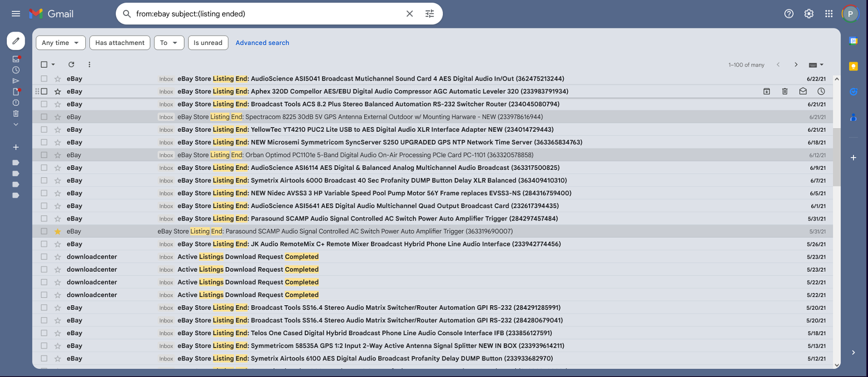This screenshot has height=377, width=868.
Task: Open the select-all checkbox dropdown arrow
Action: tap(53, 65)
